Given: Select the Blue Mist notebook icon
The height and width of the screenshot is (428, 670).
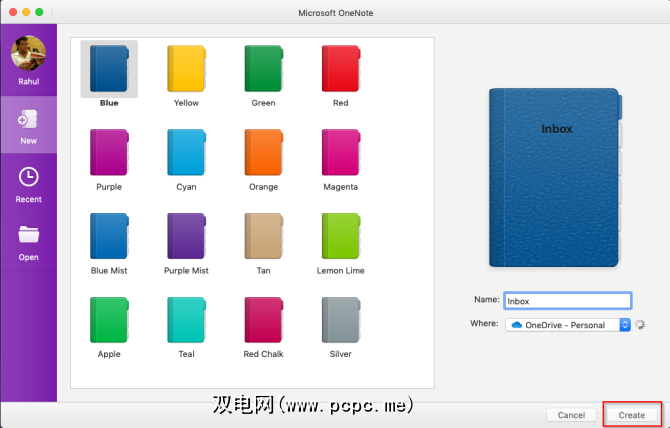Looking at the screenshot, I should [109, 236].
